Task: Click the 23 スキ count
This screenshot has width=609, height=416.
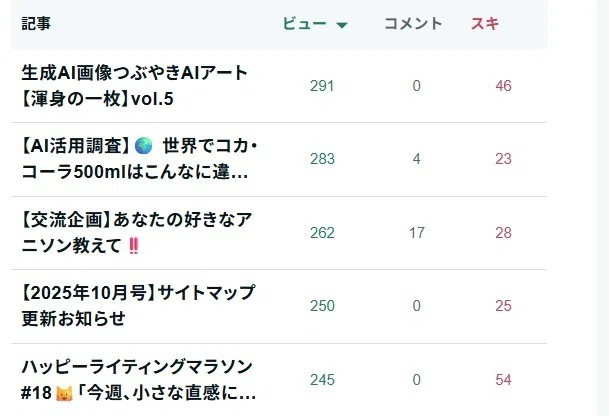Action: 503,159
